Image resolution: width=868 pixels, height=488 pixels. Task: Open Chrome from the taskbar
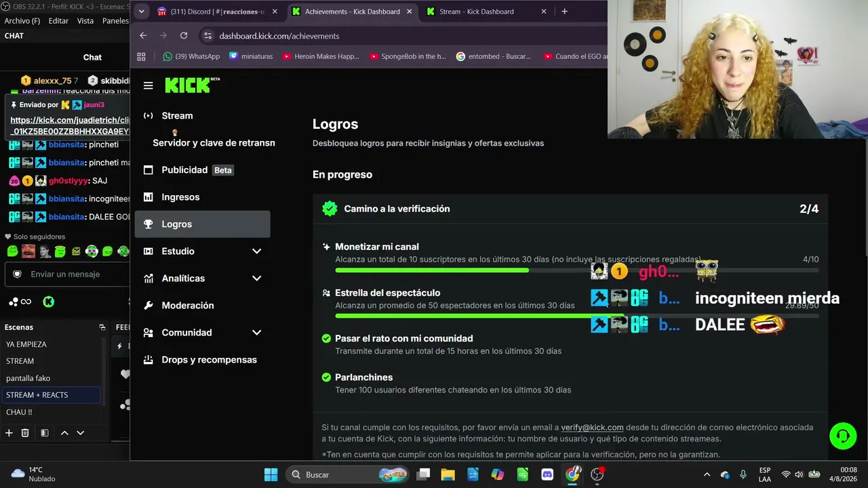(572, 474)
